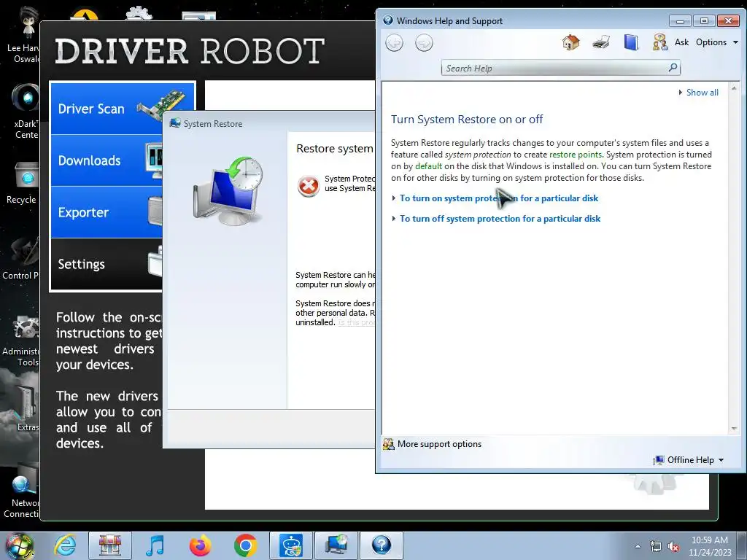Open the Recycle Bin desktop icon
747x560 pixels.
(x=23, y=183)
